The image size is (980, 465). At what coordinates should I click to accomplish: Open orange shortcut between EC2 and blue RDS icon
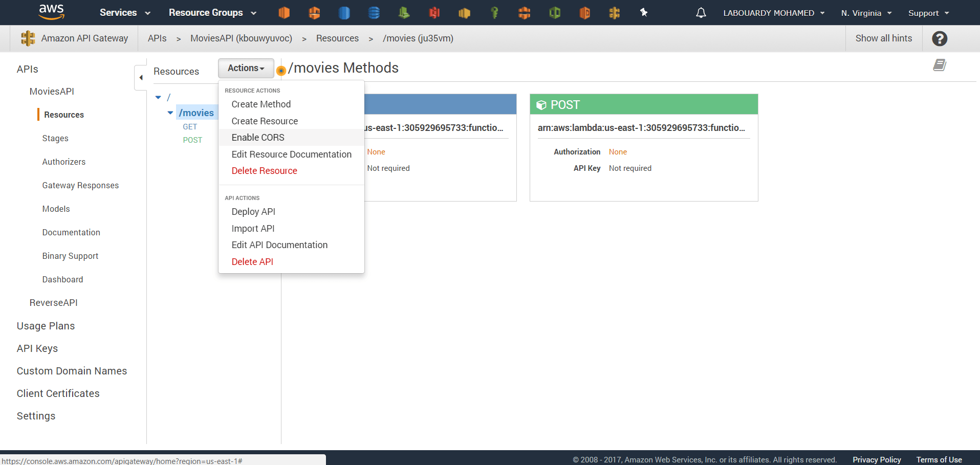click(x=314, y=13)
